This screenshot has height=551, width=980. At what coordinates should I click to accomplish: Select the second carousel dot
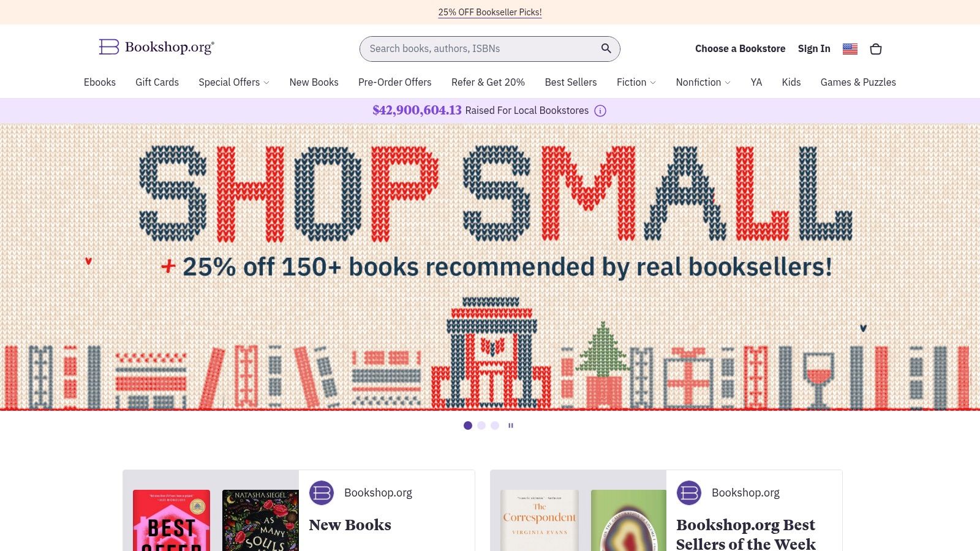pyautogui.click(x=481, y=425)
